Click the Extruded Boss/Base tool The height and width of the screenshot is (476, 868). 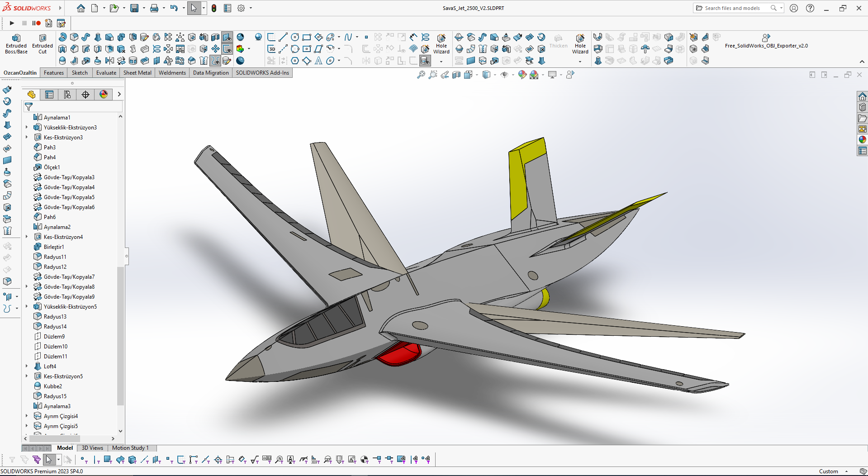(16, 44)
